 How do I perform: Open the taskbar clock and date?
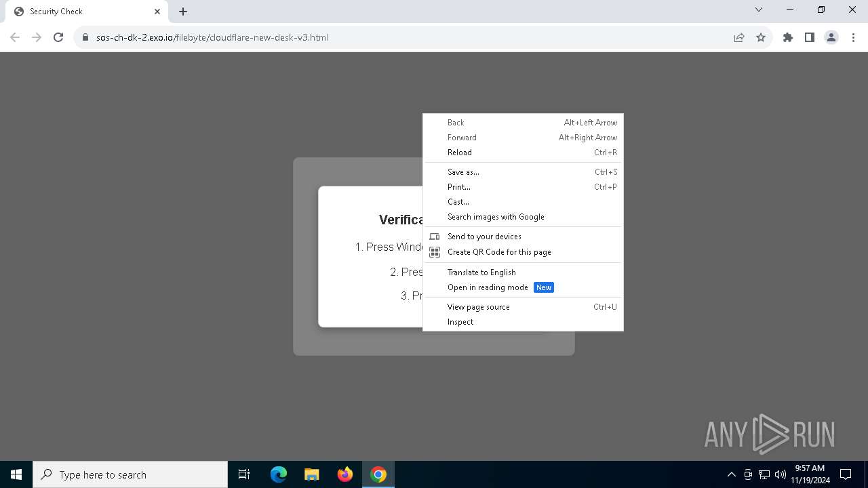click(x=810, y=474)
